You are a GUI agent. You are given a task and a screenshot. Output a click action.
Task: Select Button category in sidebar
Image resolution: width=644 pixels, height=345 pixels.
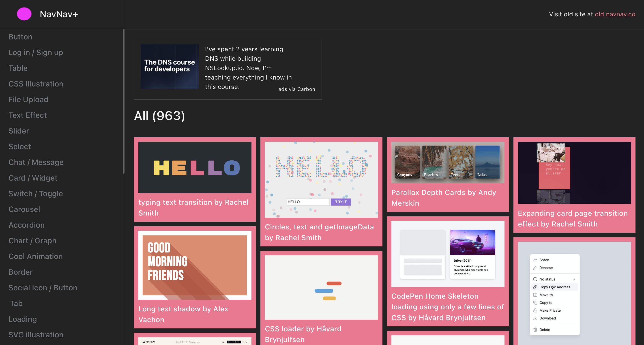pyautogui.click(x=20, y=37)
